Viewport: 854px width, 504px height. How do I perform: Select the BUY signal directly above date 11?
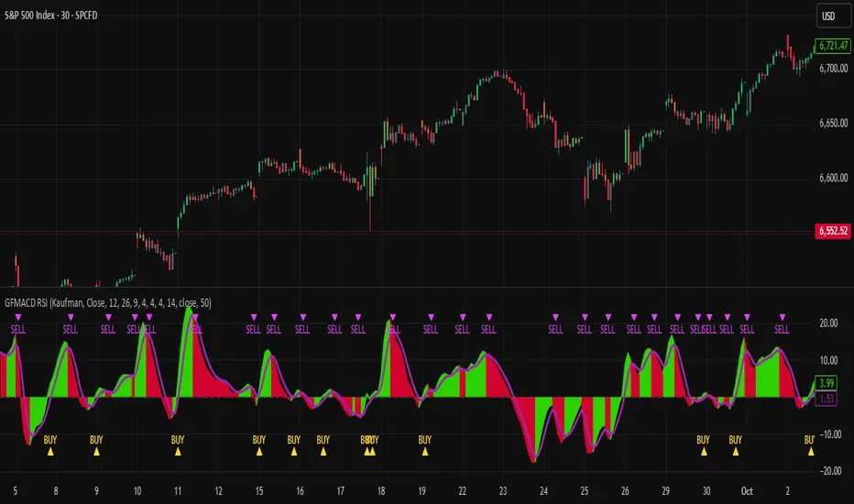(x=178, y=445)
